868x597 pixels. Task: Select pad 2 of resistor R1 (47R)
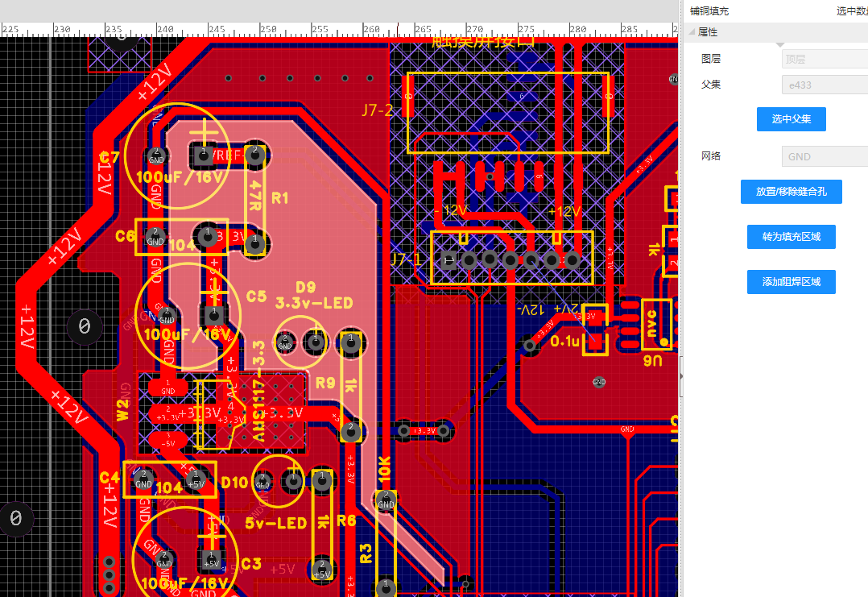tap(255, 153)
